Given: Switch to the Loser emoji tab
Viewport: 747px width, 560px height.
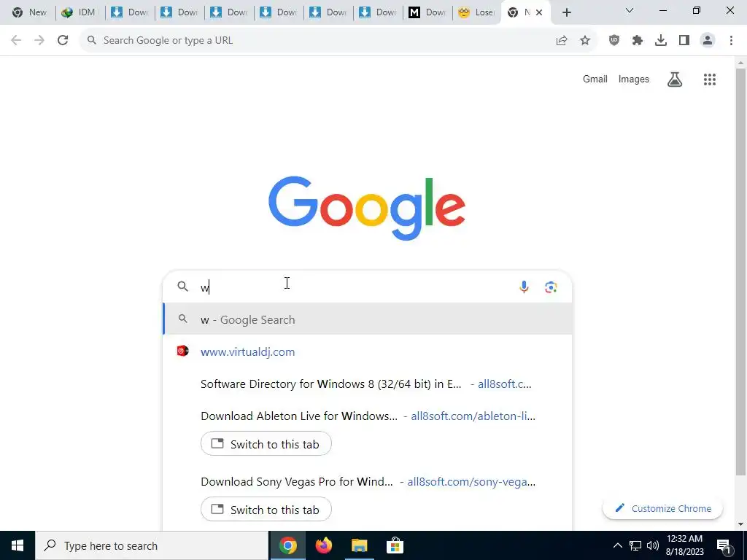Looking at the screenshot, I should click(477, 13).
